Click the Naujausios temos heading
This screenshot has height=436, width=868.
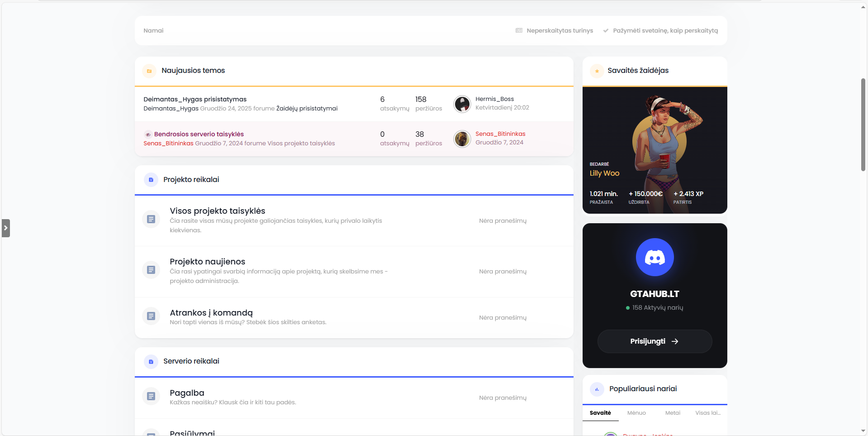193,71
